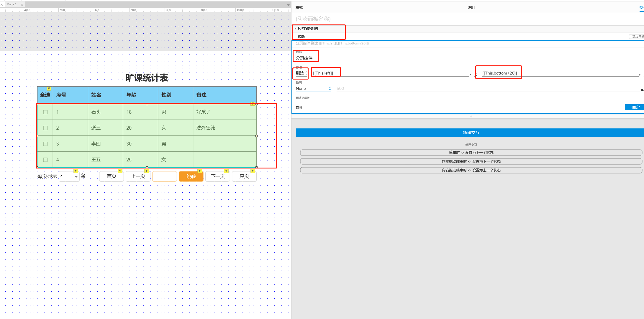The image size is (644, 319).
Task: Open the page tabs list arrow
Action: [288, 5]
